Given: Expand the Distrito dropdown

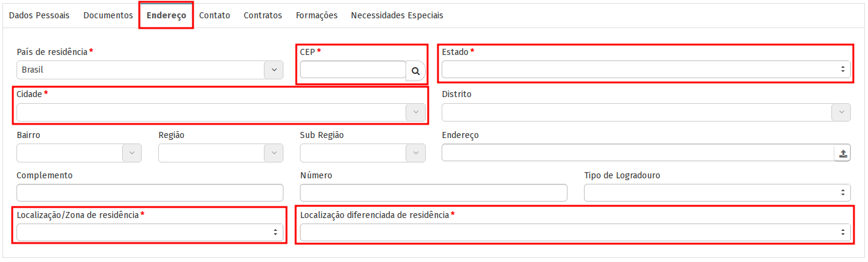Looking at the screenshot, I should pyautogui.click(x=841, y=112).
